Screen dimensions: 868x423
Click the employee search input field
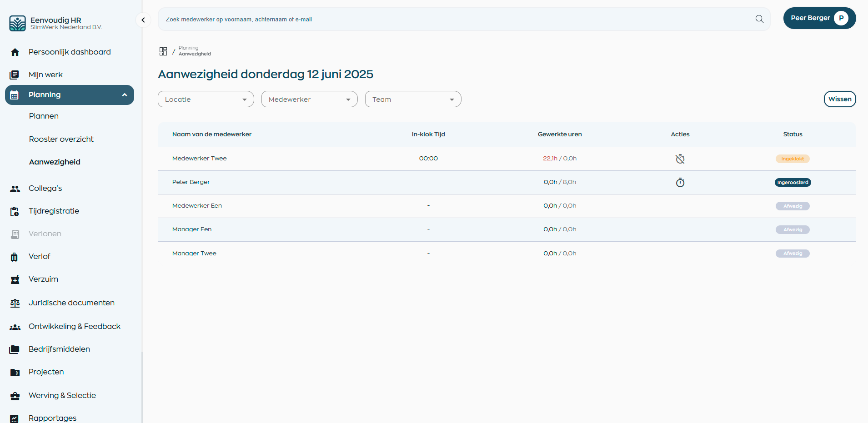tap(455, 20)
